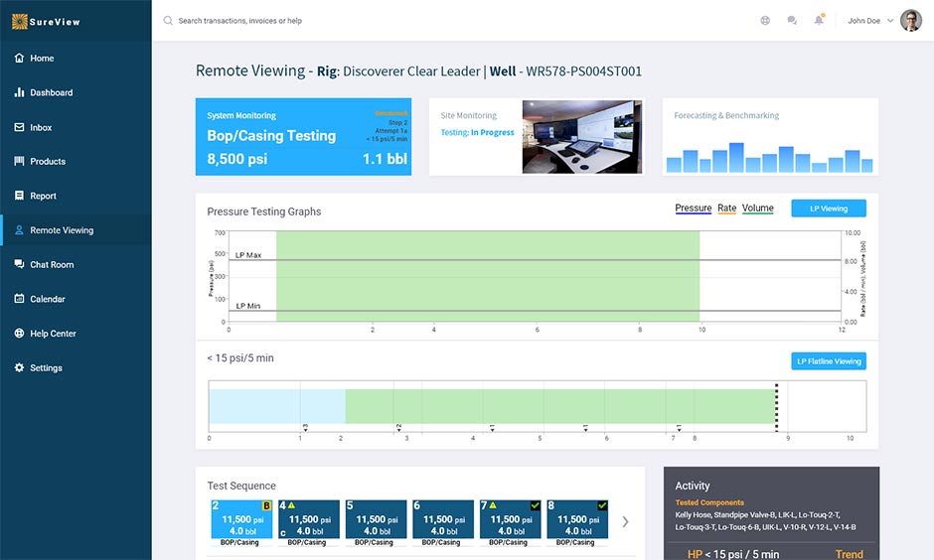Open Products from the sidebar menu

tap(47, 161)
